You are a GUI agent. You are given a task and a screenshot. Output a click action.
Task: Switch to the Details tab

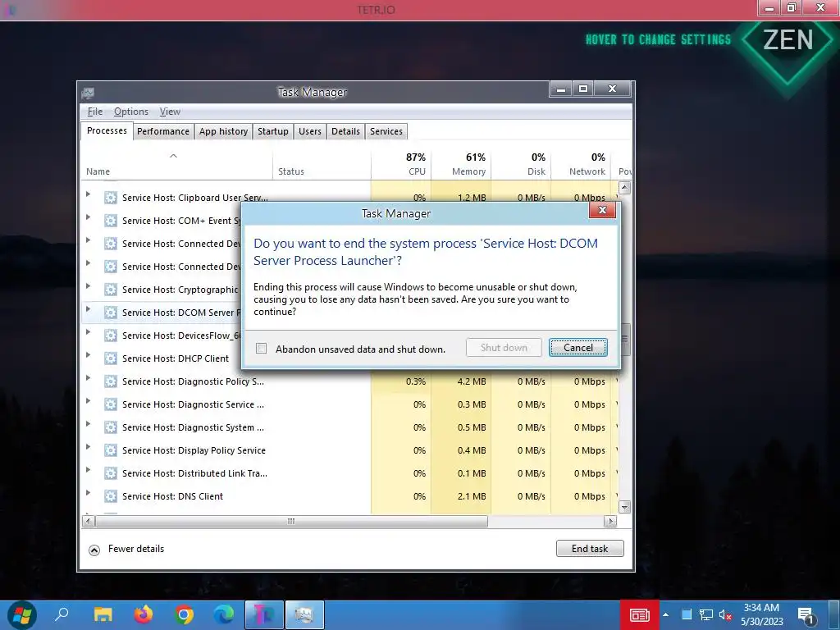pos(345,131)
